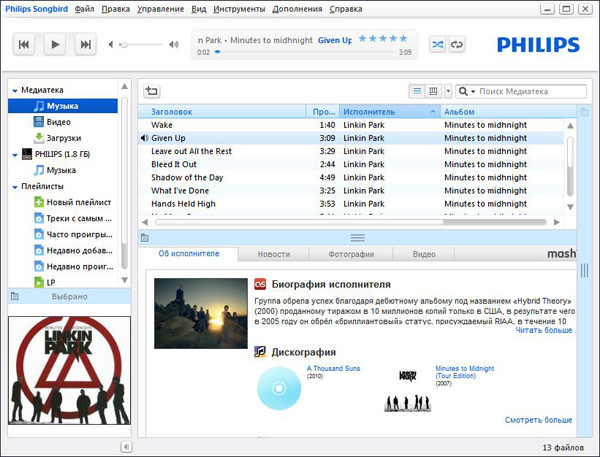
Task: Open the Недавно добав... playlist
Action: point(73,251)
